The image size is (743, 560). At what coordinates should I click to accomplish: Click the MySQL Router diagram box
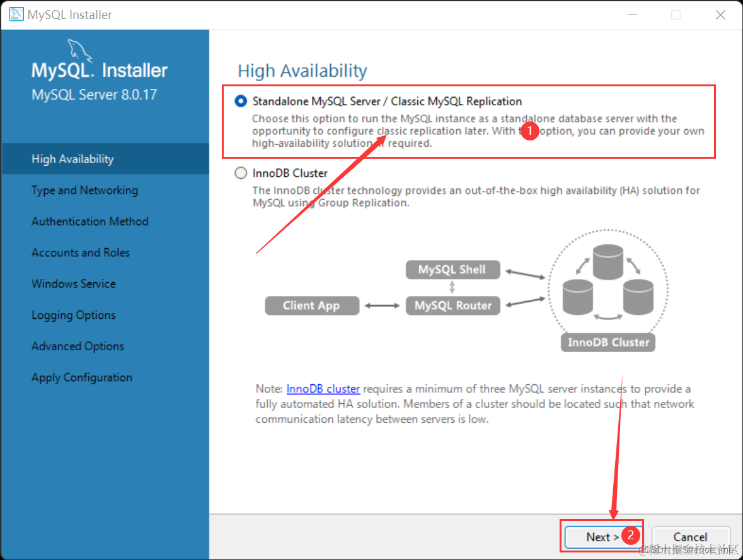(x=452, y=306)
